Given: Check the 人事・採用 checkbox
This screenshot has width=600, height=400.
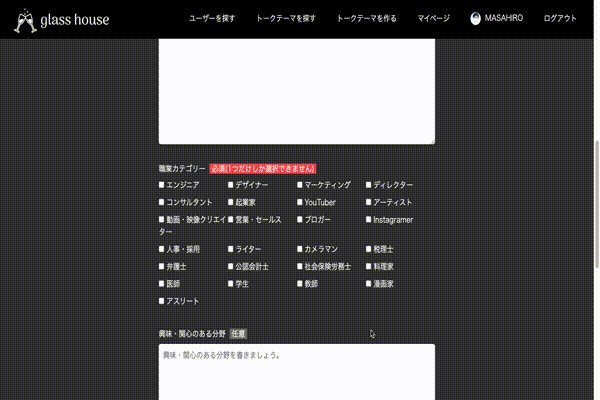Looking at the screenshot, I should (161, 249).
